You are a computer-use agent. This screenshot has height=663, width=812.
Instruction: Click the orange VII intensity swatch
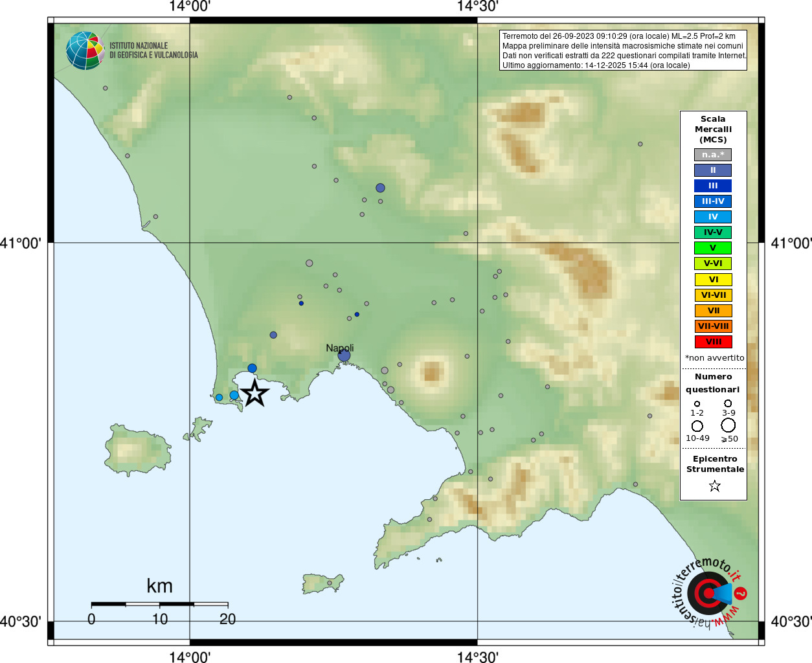pos(713,311)
